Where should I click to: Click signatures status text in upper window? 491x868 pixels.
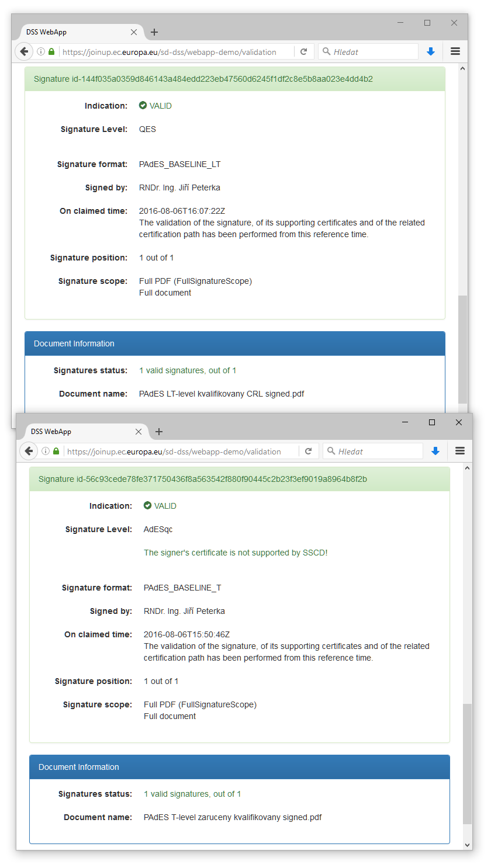pos(188,370)
